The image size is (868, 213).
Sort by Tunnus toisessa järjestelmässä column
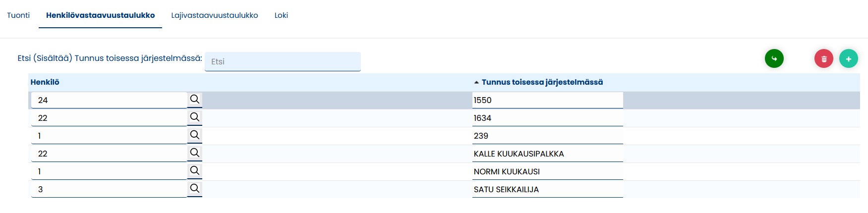click(542, 82)
